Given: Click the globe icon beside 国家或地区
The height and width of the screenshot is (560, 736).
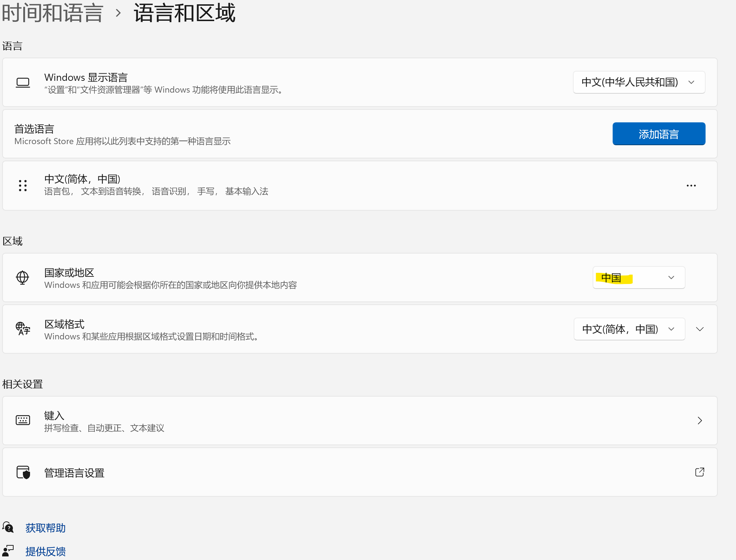Looking at the screenshot, I should (x=23, y=277).
